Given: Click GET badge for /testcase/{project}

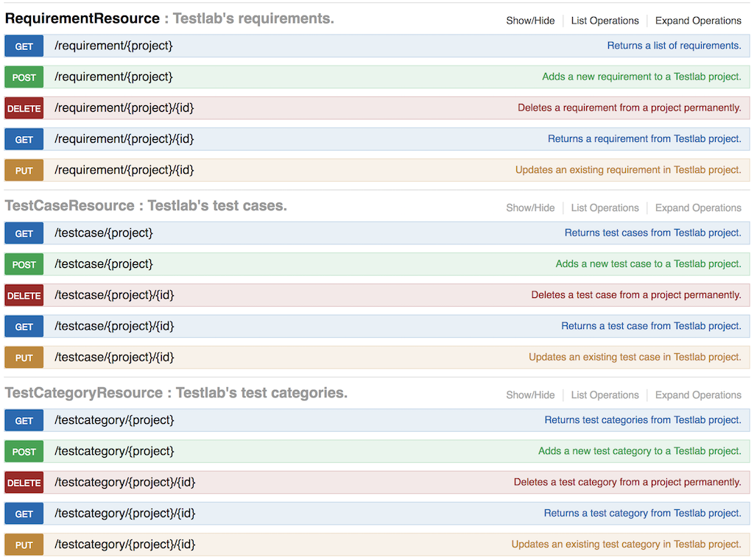Looking at the screenshot, I should pos(24,233).
